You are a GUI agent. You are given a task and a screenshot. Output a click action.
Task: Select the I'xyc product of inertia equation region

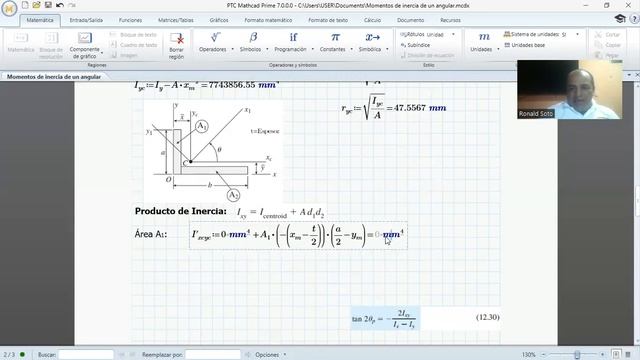coord(298,236)
